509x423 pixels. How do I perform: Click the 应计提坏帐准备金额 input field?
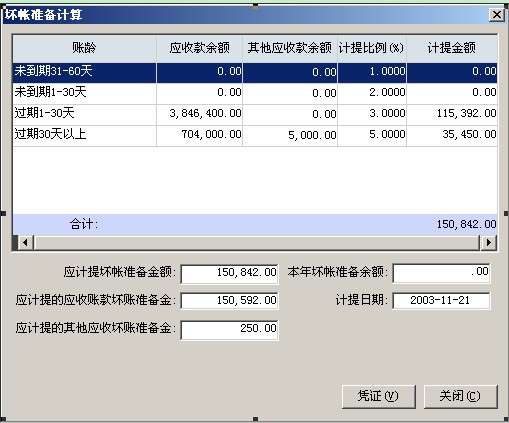click(x=229, y=274)
